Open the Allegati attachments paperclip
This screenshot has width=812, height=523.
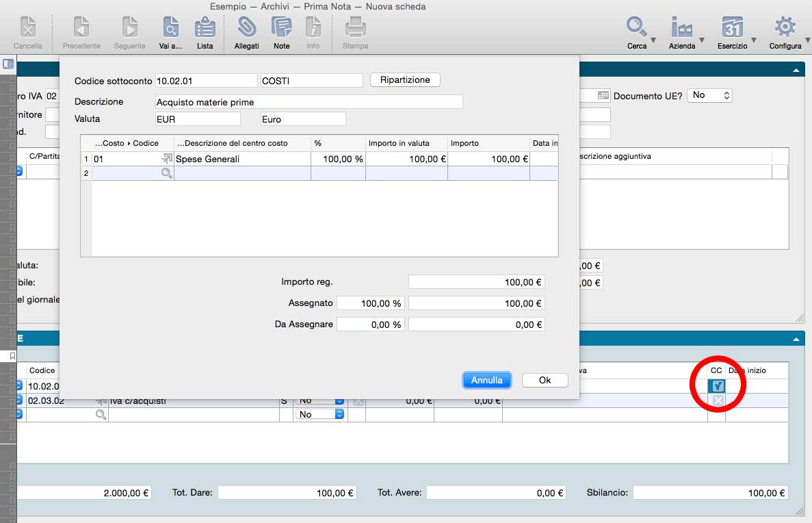246,29
